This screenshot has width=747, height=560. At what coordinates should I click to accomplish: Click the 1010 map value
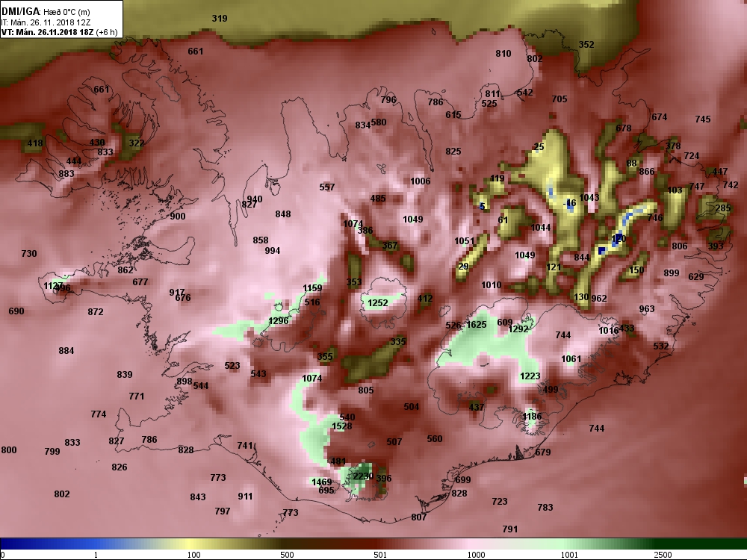(x=492, y=284)
